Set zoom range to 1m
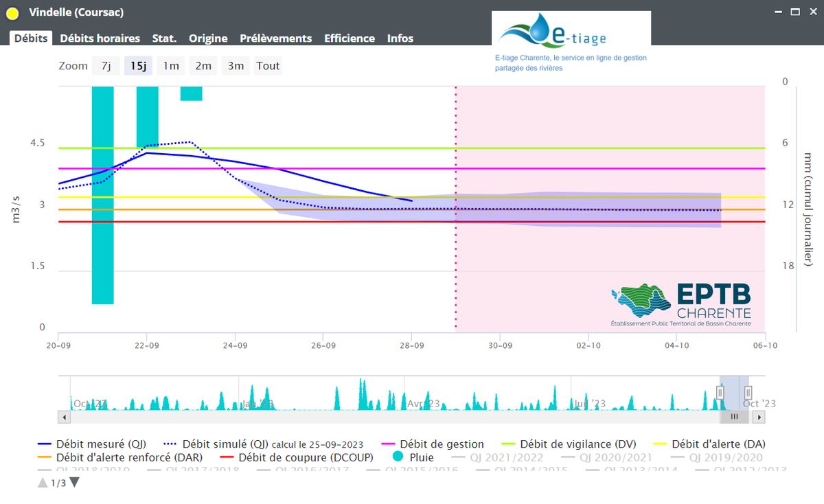 170,66
